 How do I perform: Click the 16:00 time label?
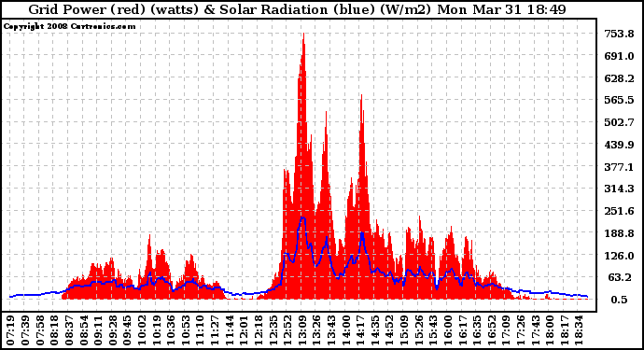tap(448, 330)
